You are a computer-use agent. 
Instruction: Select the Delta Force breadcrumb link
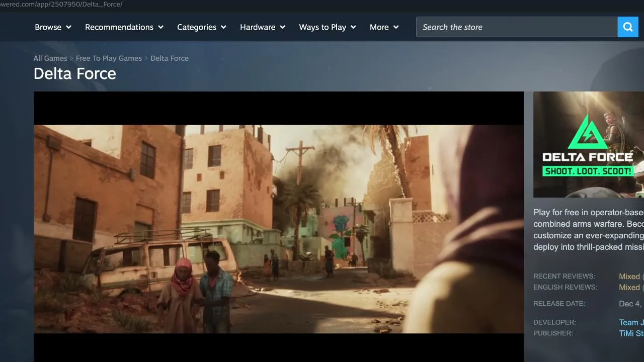(x=170, y=58)
